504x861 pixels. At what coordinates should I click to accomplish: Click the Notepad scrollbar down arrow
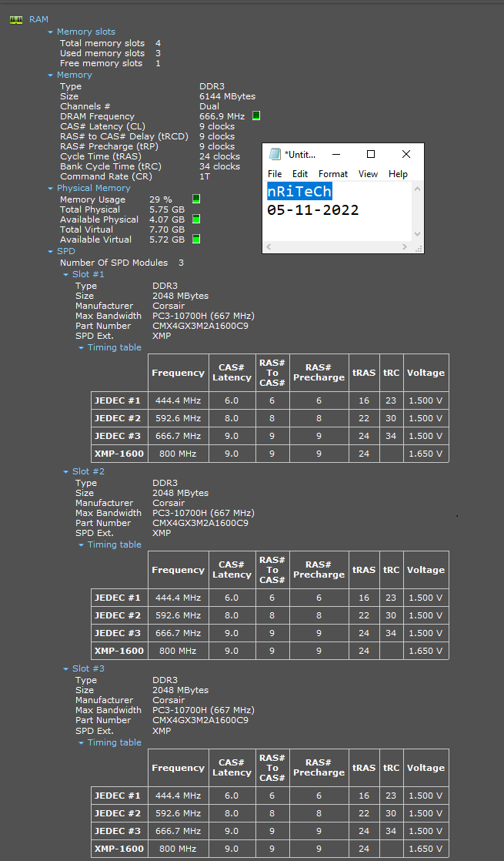coord(417,234)
